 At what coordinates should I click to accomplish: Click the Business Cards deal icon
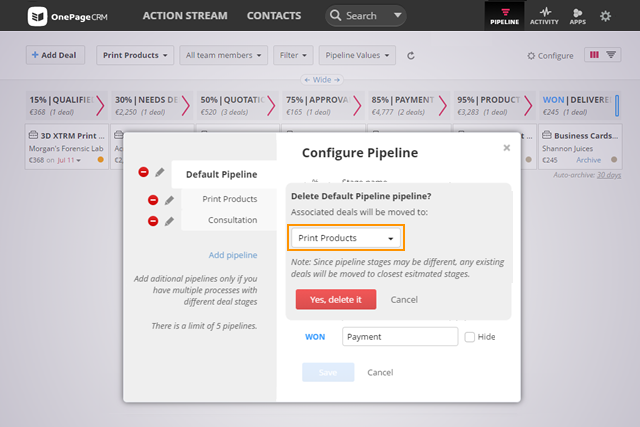pos(547,135)
